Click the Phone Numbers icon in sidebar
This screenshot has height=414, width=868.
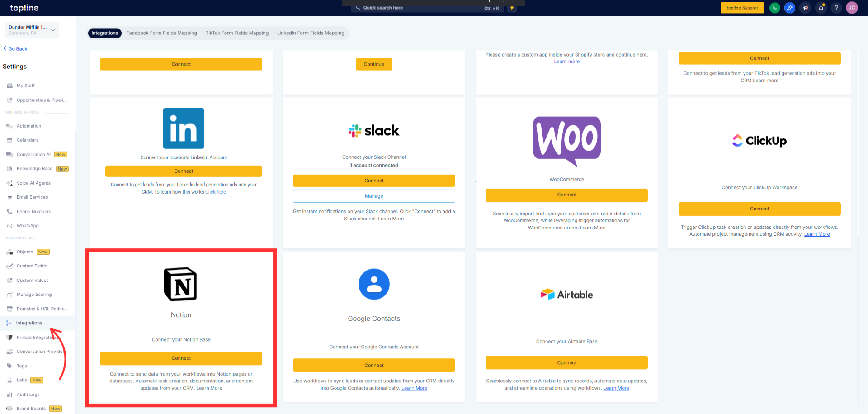9,212
